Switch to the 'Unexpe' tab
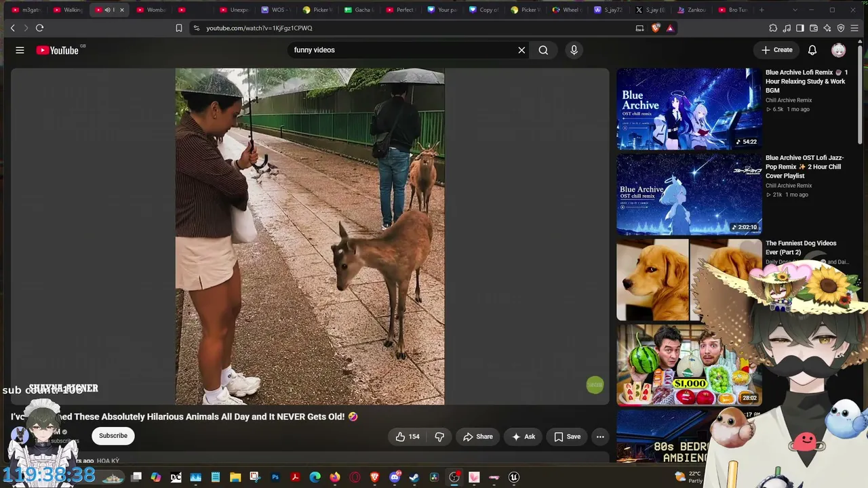This screenshot has height=488, width=868. pos(235,10)
